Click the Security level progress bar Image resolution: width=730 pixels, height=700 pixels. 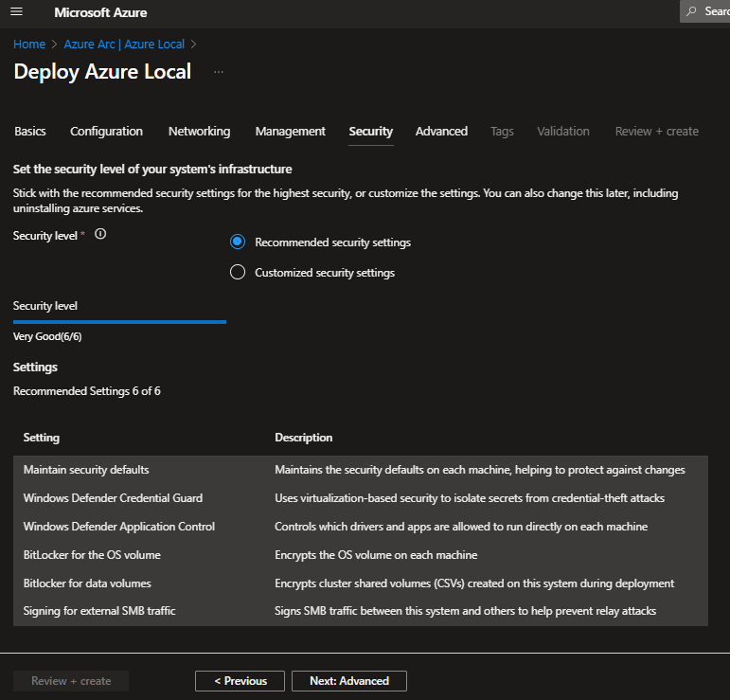[119, 322]
